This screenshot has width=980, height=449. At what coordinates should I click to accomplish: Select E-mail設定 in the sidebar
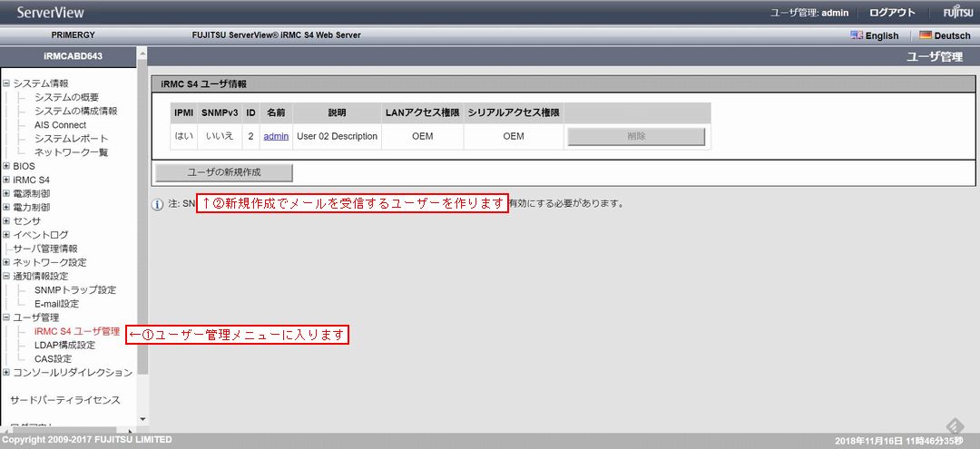[56, 304]
